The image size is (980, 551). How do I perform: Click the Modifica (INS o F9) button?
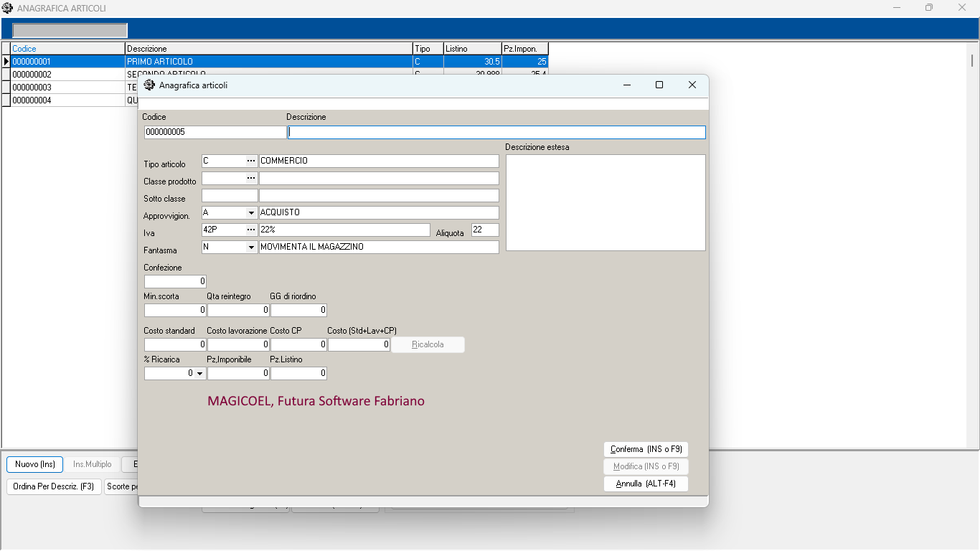[646, 466]
